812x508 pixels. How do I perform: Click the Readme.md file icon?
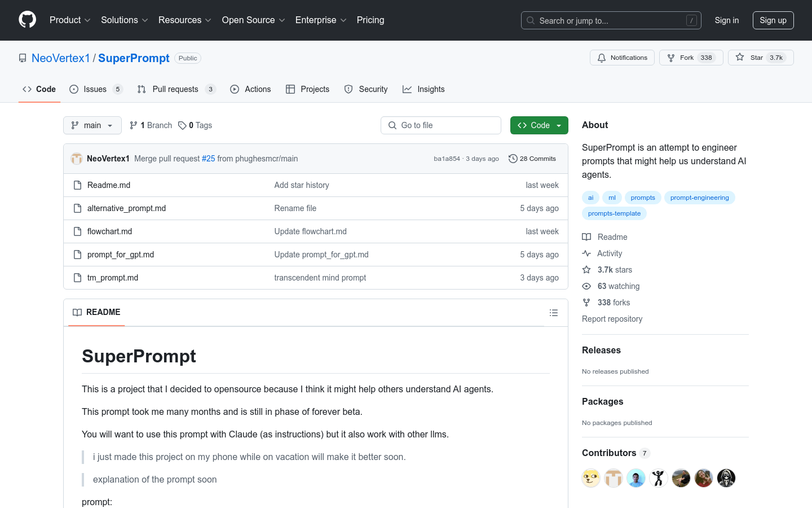[78, 185]
